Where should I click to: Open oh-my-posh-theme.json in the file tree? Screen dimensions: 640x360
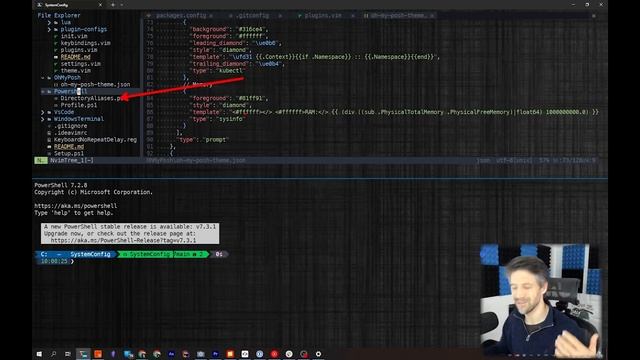pyautogui.click(x=95, y=84)
